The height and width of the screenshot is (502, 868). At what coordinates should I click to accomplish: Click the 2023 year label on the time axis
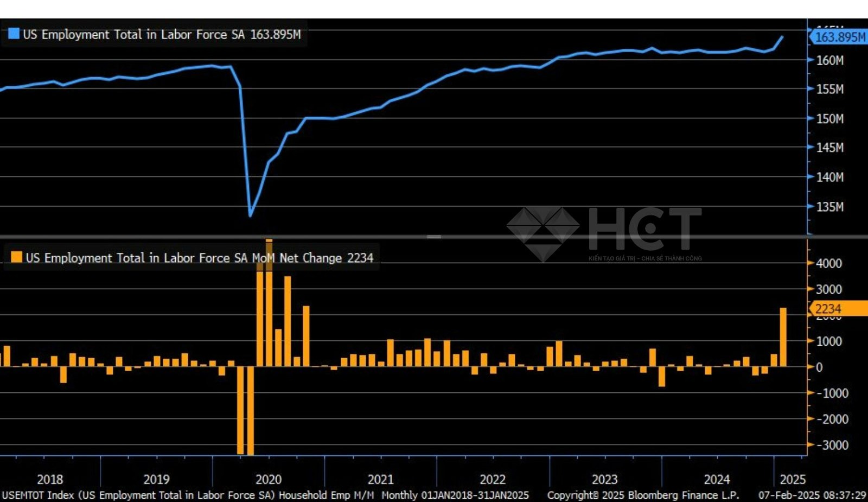click(x=604, y=480)
